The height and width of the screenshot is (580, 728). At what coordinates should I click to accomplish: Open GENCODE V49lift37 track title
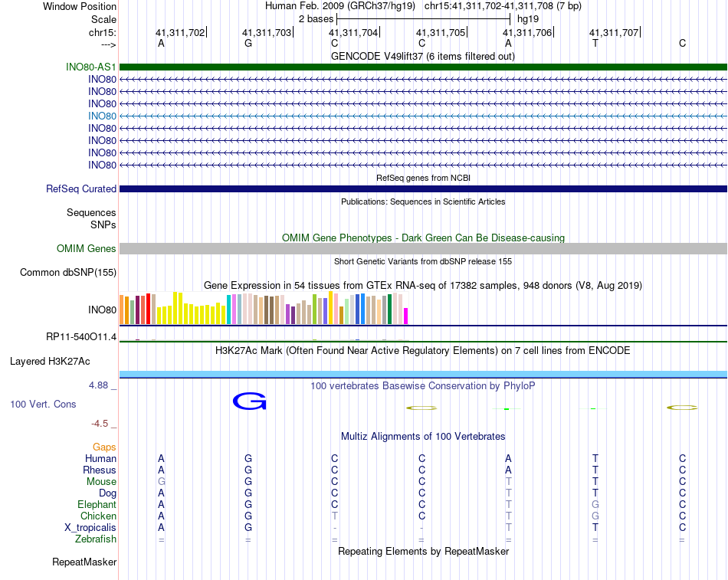point(422,57)
